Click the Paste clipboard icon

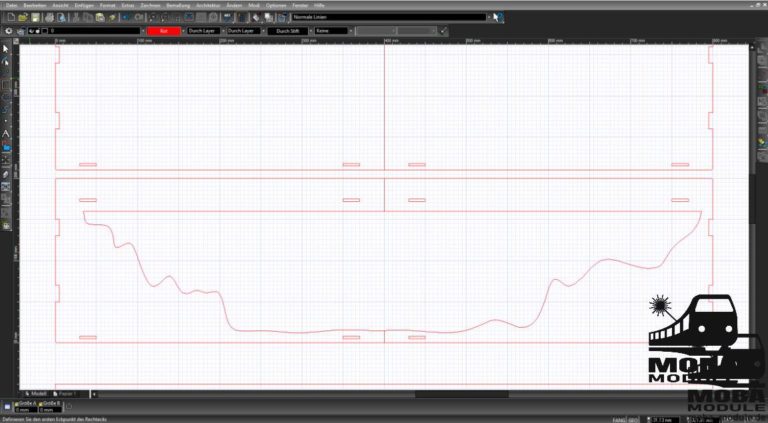(x=100, y=18)
